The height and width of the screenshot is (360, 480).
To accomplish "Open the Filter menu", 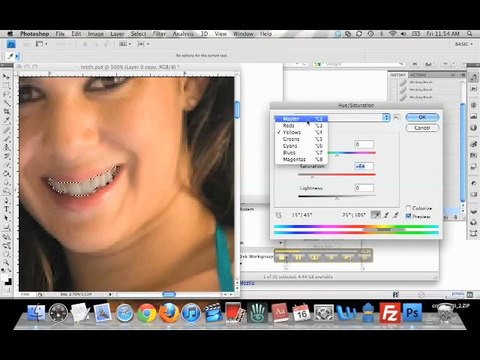I will pyautogui.click(x=159, y=34).
